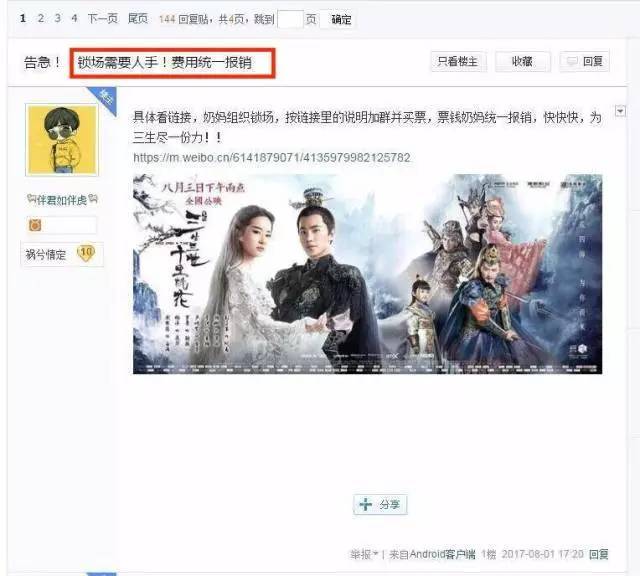This screenshot has width=640, height=576.
Task: Jump to last page via 尾页
Action: [138, 18]
